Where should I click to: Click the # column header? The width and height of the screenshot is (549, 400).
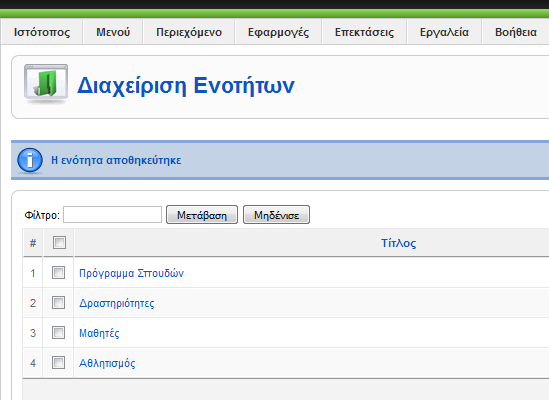click(33, 243)
